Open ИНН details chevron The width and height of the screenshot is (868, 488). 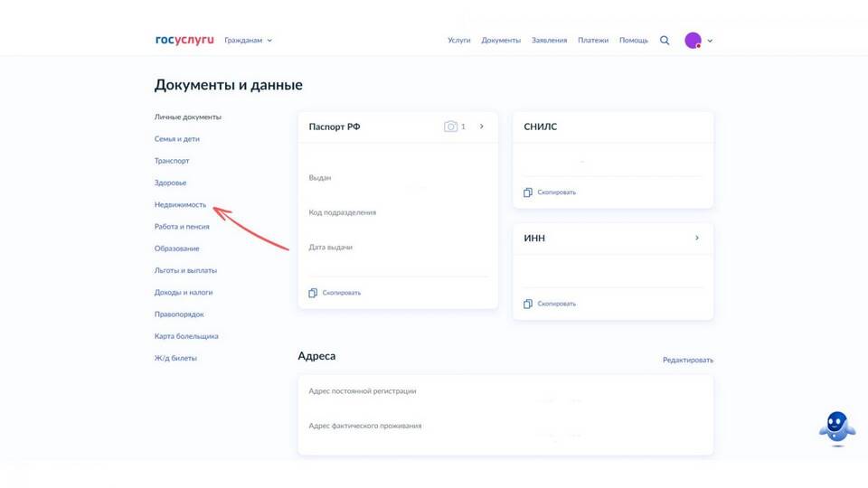[x=696, y=238]
